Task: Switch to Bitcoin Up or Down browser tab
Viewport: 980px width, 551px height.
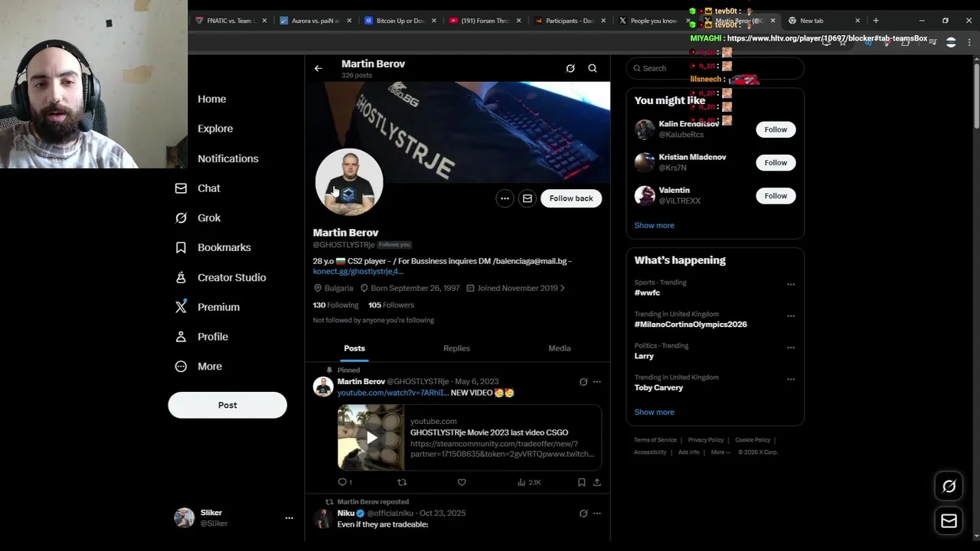Action: pos(399,21)
